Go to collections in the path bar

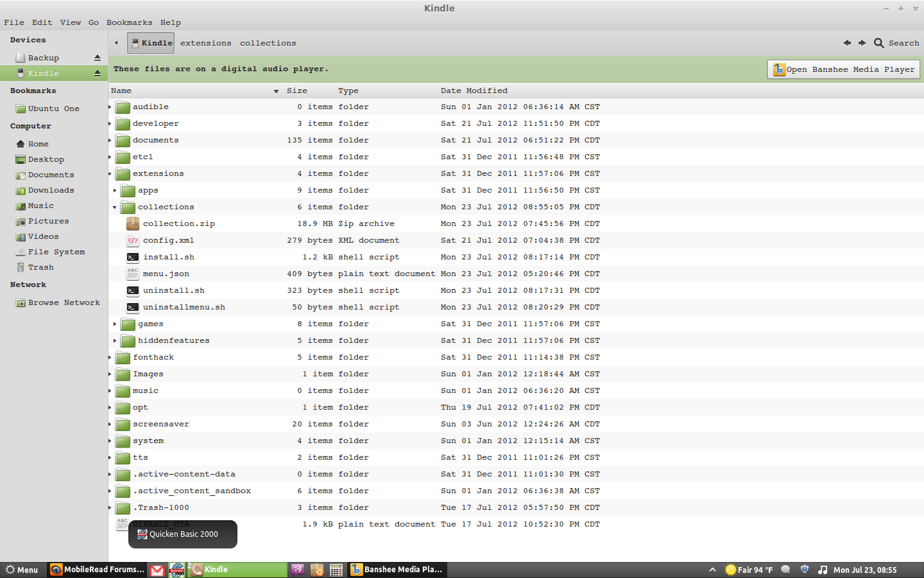point(268,43)
